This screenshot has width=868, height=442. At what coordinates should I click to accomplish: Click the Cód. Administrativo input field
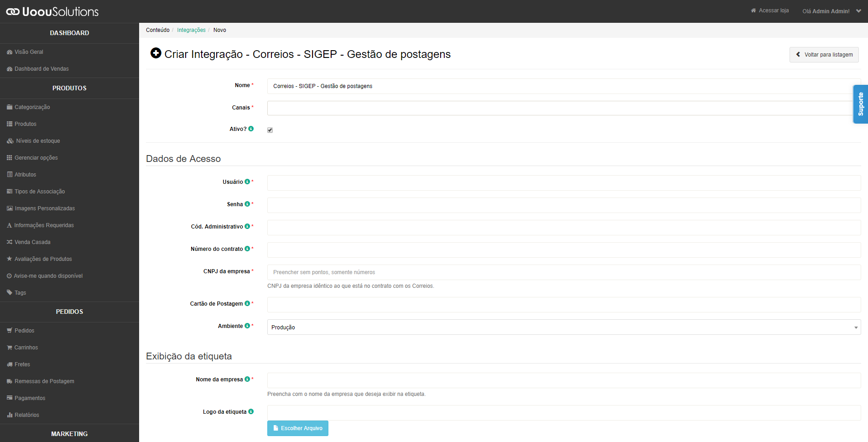click(564, 228)
